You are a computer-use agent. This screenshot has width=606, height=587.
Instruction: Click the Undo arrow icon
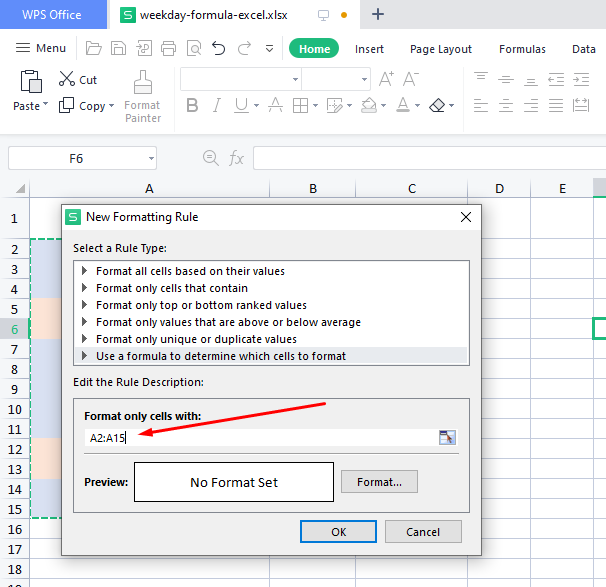pos(218,49)
